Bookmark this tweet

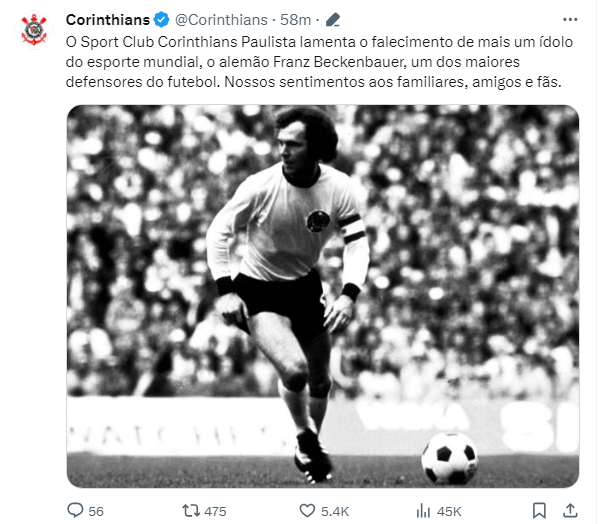[539, 511]
